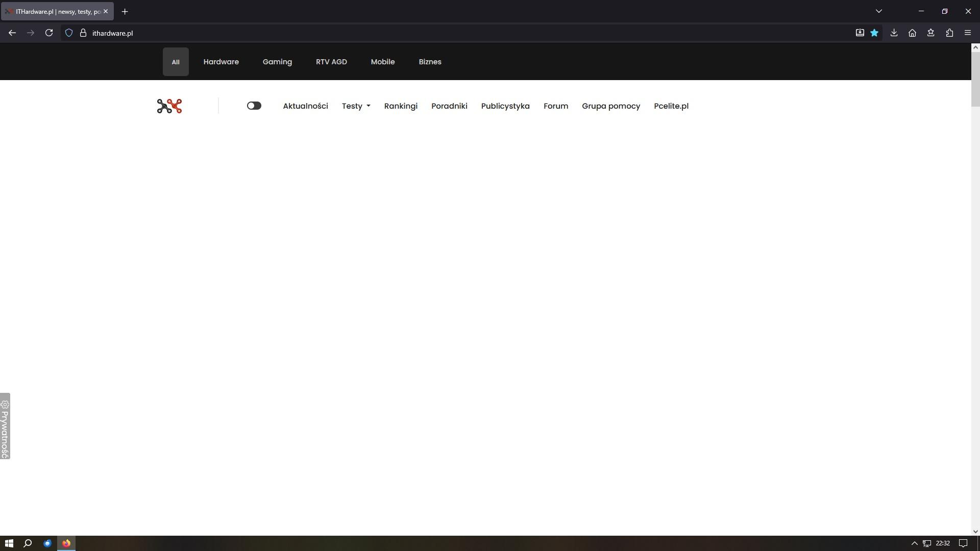Click the browser Home icon

pos(912,33)
